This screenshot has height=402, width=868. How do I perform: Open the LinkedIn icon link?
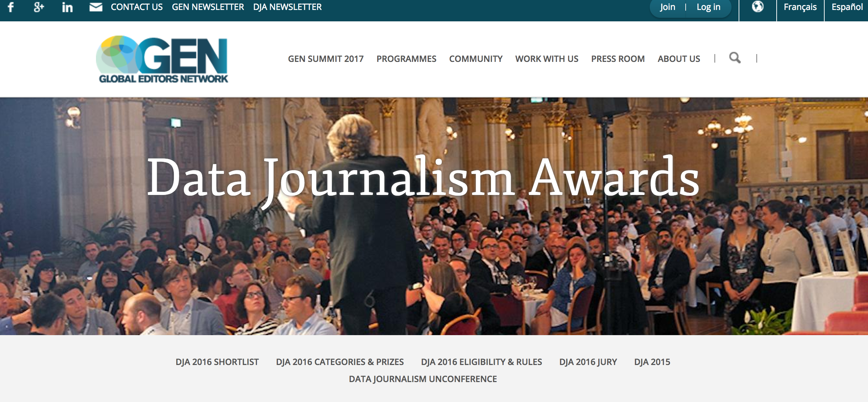click(x=67, y=7)
